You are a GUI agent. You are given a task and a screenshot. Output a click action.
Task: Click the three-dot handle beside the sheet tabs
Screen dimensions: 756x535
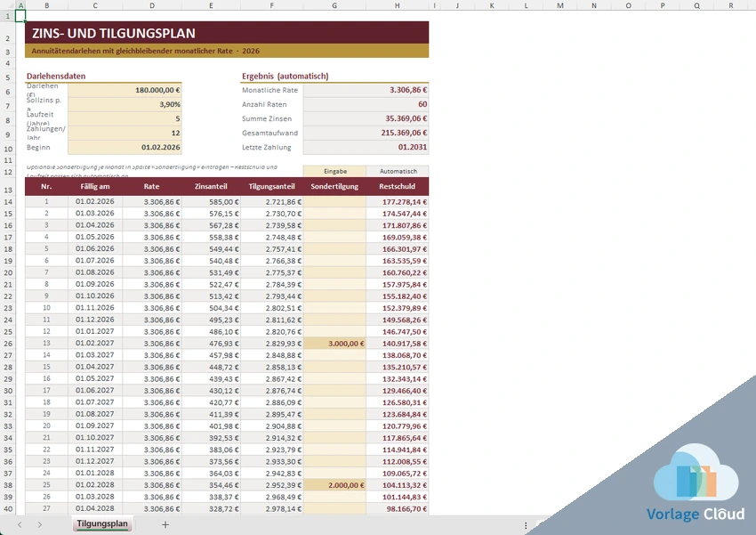coord(526,525)
